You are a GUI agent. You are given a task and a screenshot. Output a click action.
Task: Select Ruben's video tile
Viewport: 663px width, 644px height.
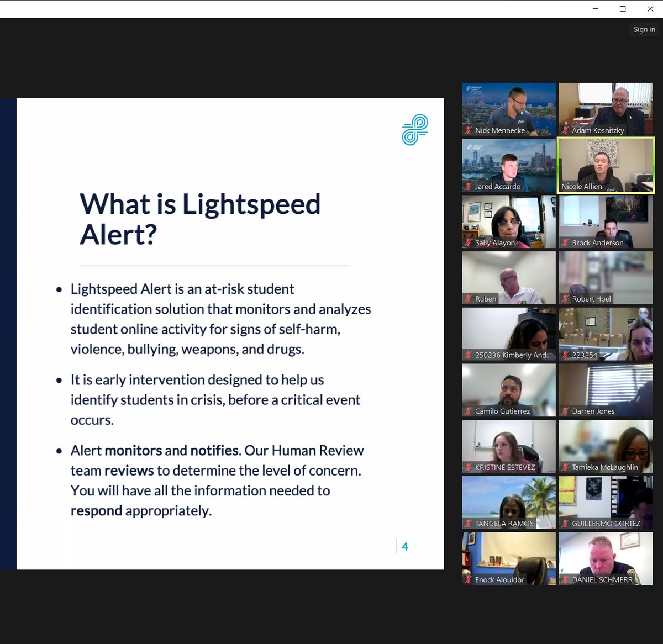[508, 277]
